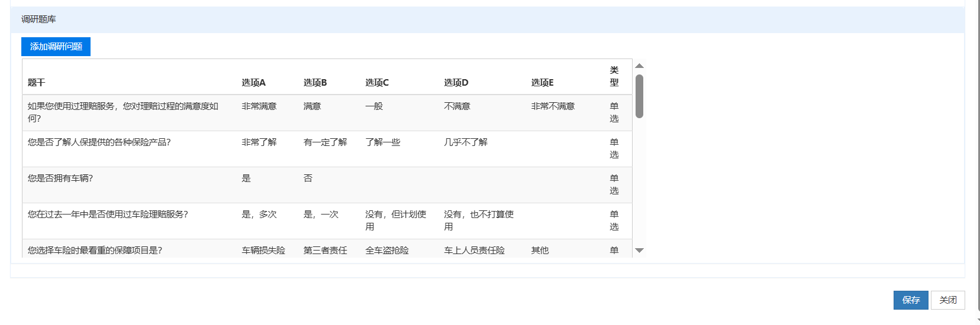Click 单选 type in 车险理赔服务 row
Screen dimensions: 980x325
coord(614,220)
